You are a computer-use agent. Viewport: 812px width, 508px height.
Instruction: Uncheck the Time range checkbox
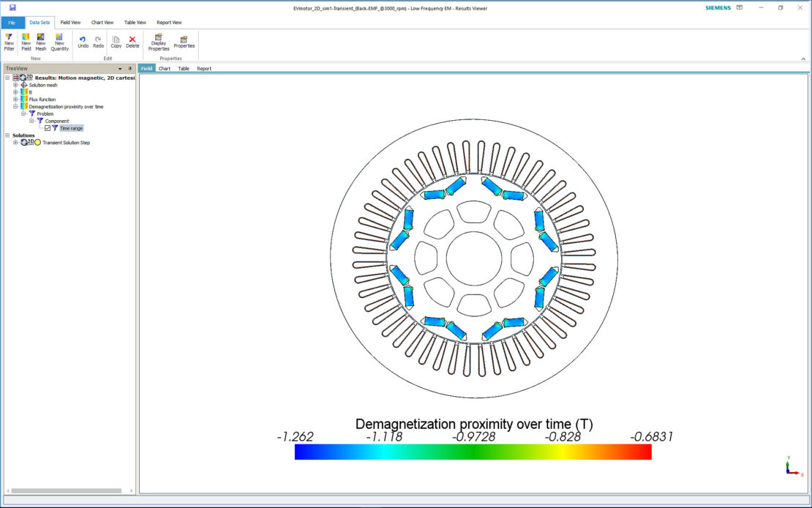coord(48,127)
